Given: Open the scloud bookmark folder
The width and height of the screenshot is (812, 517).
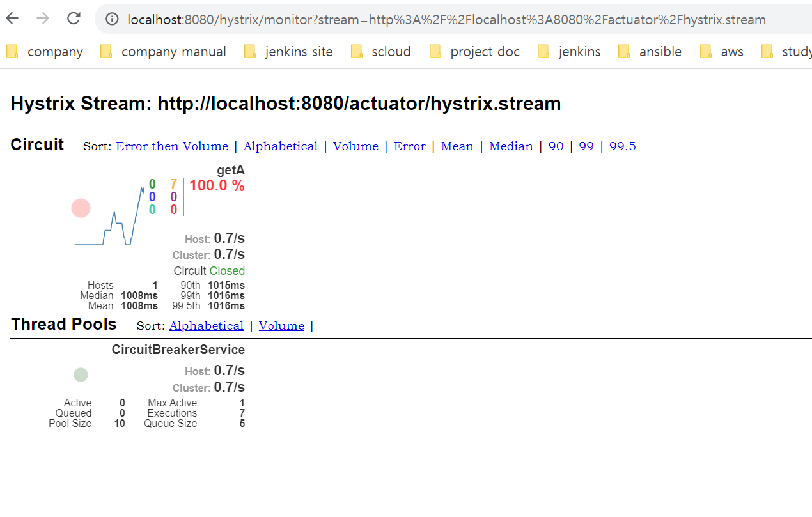Looking at the screenshot, I should [381, 52].
